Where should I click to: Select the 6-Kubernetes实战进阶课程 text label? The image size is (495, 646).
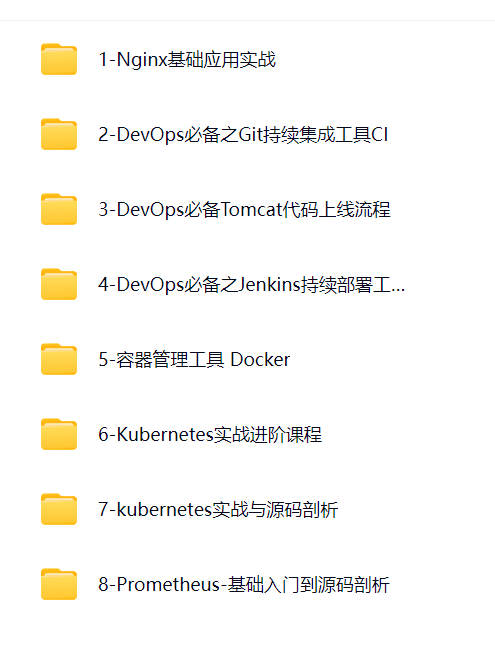click(210, 435)
